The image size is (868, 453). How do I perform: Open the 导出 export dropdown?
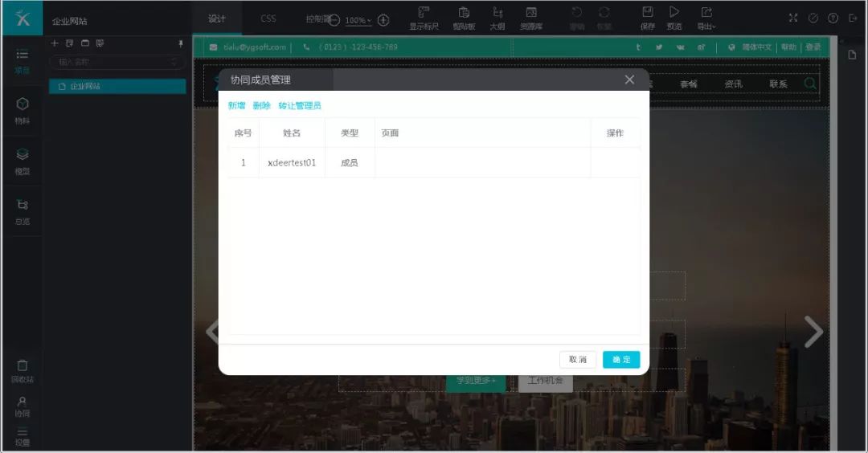(x=706, y=18)
